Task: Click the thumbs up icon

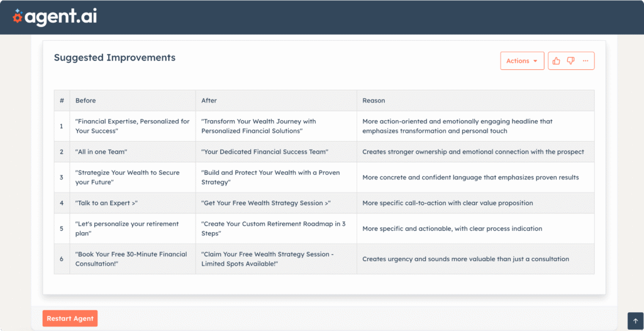Action: (x=556, y=61)
